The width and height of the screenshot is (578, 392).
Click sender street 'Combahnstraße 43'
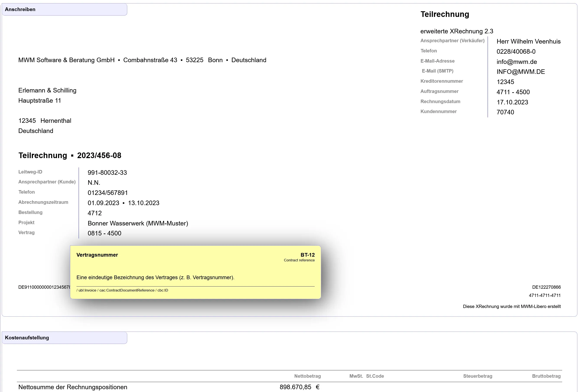[150, 60]
